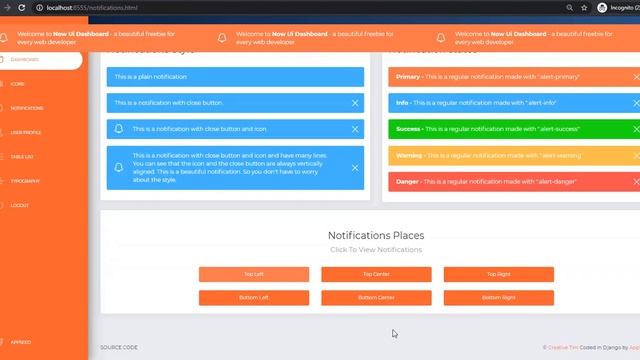The height and width of the screenshot is (360, 640).
Task: Click the Top Left notification button
Action: 254,274
